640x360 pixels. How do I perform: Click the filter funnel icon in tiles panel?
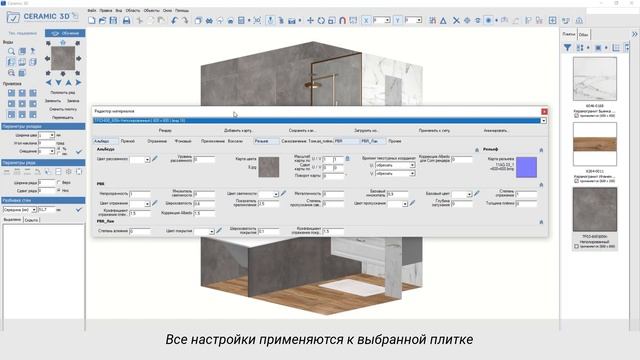(x=567, y=48)
